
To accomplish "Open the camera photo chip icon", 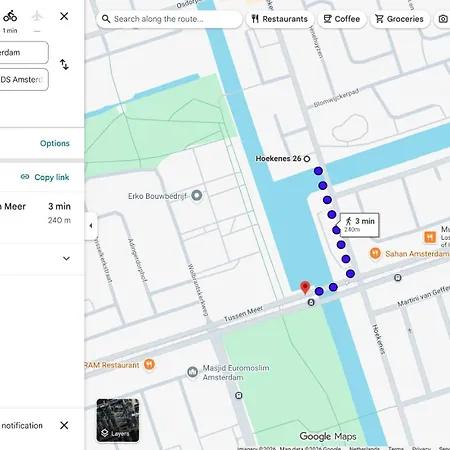I will pos(443,19).
